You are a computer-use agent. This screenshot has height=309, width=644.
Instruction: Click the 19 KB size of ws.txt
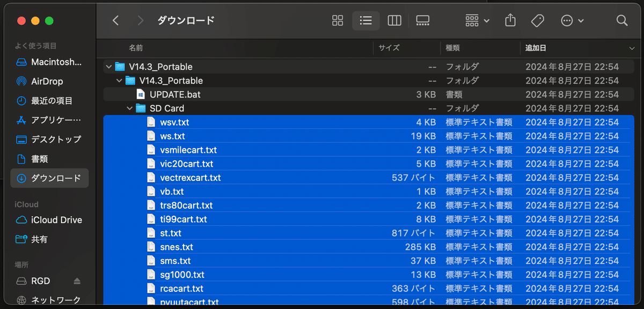coord(423,136)
